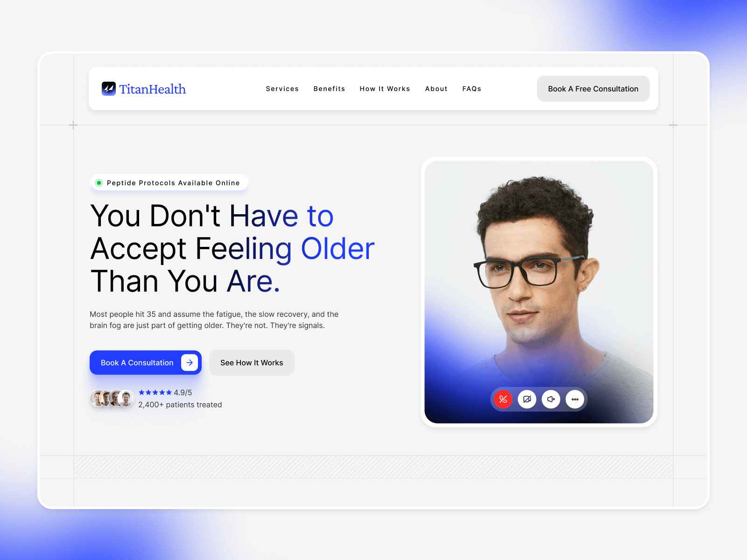Click Book A Free Consultation button
Image resolution: width=747 pixels, height=560 pixels.
click(593, 89)
